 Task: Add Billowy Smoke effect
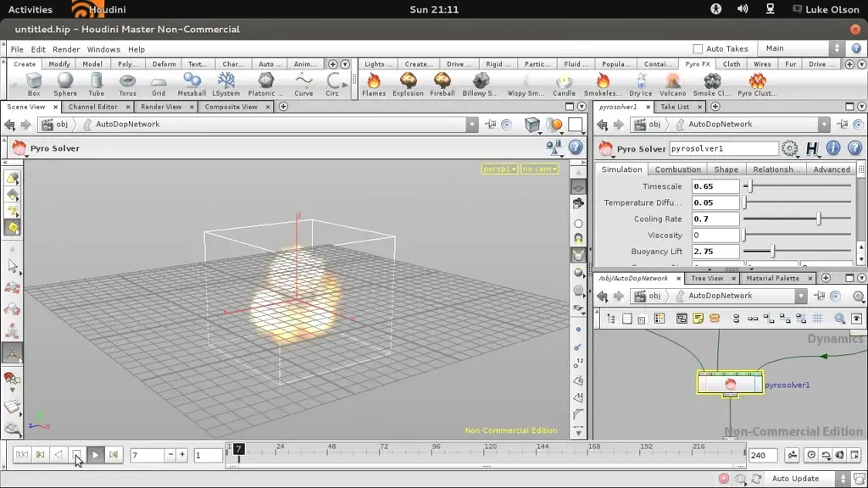click(481, 84)
